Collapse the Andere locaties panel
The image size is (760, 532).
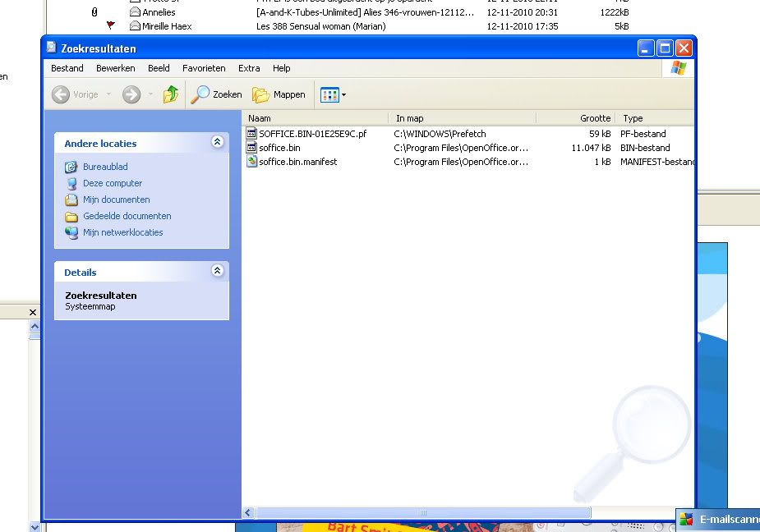[x=217, y=141]
